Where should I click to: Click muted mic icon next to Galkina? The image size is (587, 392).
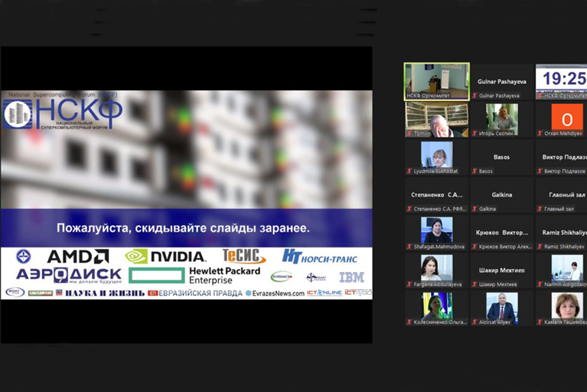pos(474,209)
